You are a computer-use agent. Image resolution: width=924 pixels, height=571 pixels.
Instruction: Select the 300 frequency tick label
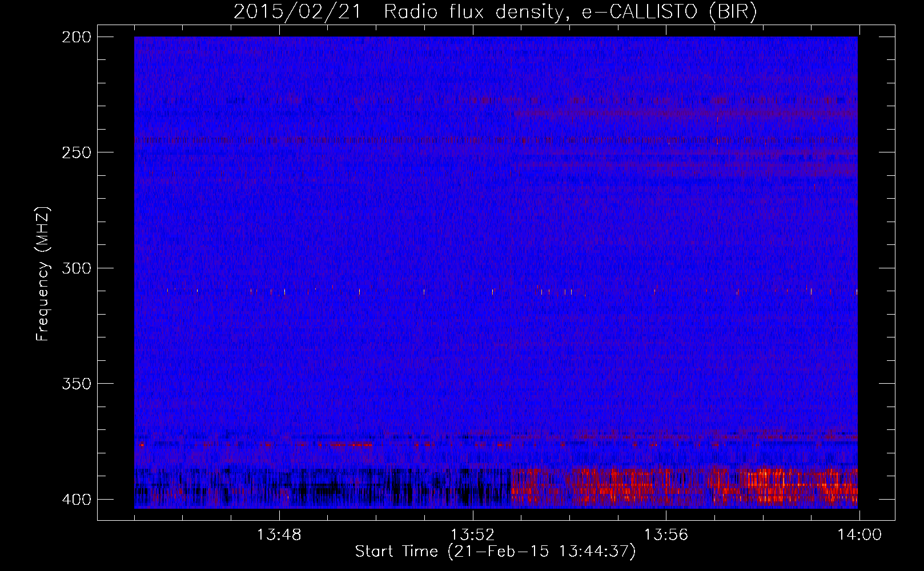[x=76, y=268]
